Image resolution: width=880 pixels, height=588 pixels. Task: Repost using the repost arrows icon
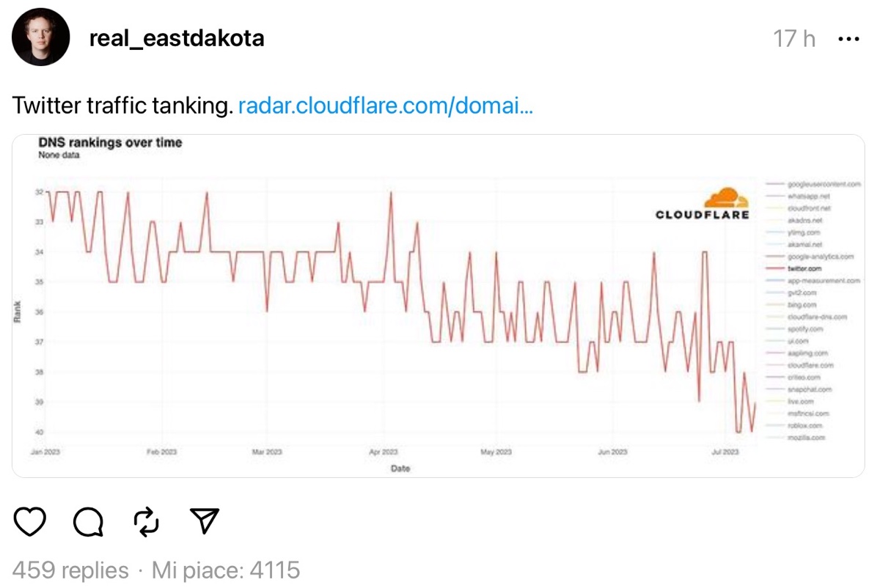click(146, 522)
